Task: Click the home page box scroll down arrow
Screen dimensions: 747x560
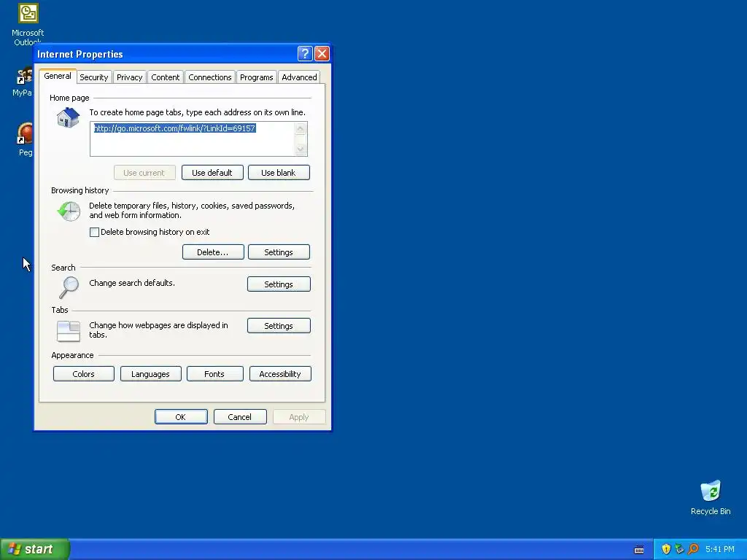Action: pyautogui.click(x=300, y=149)
